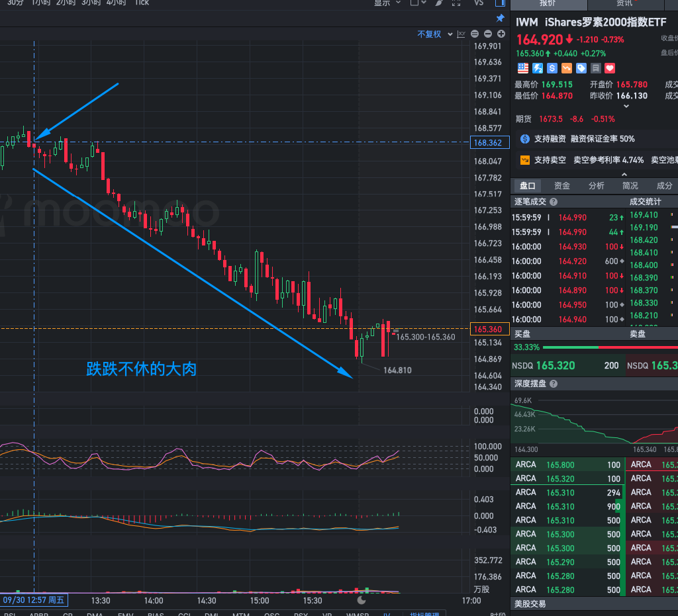
Task: Toggle the side panel layout icon
Action: 501,3
